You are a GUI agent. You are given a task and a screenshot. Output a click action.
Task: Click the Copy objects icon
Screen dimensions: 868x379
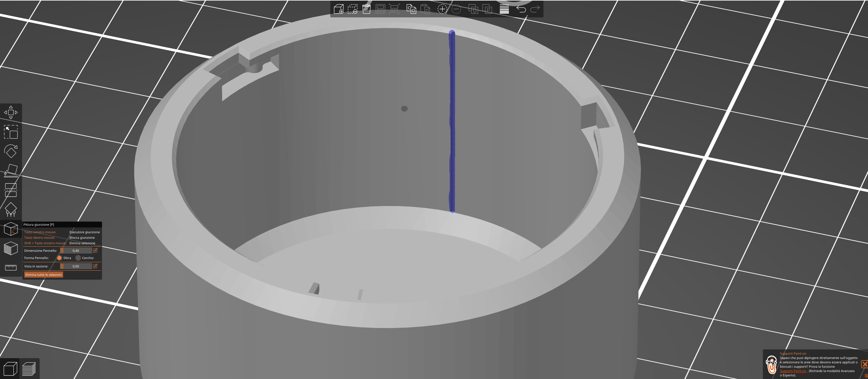(411, 9)
